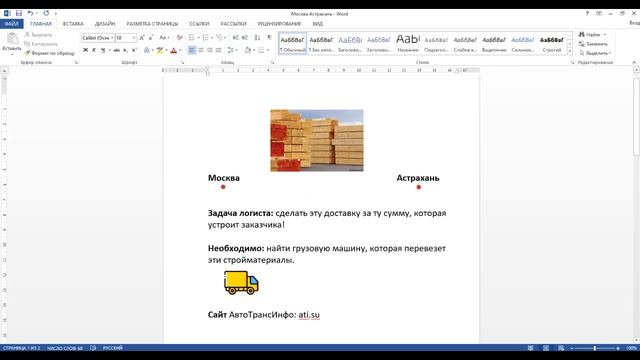Toggle superscript formatting
640x360 pixels.
[134, 50]
